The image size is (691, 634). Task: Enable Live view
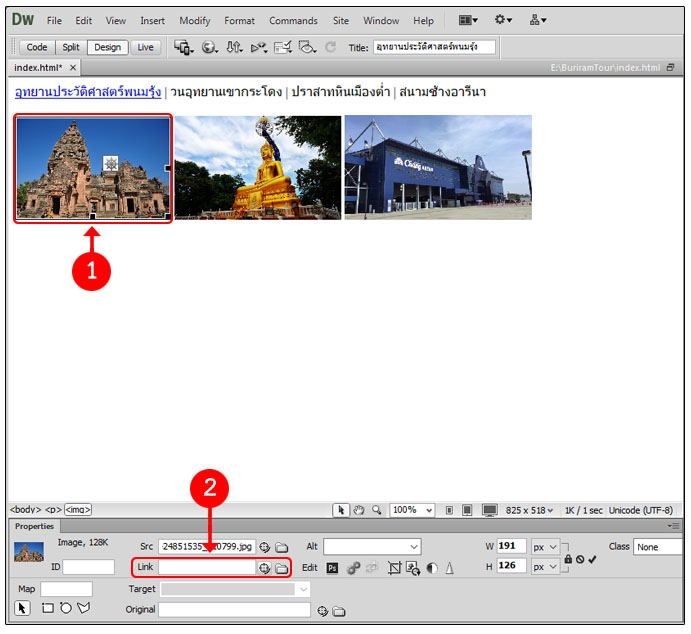pyautogui.click(x=146, y=47)
